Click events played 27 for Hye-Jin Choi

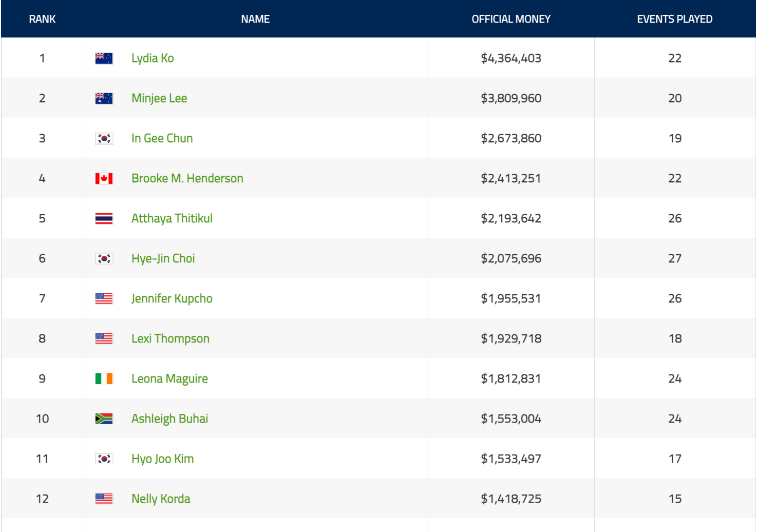coord(675,258)
